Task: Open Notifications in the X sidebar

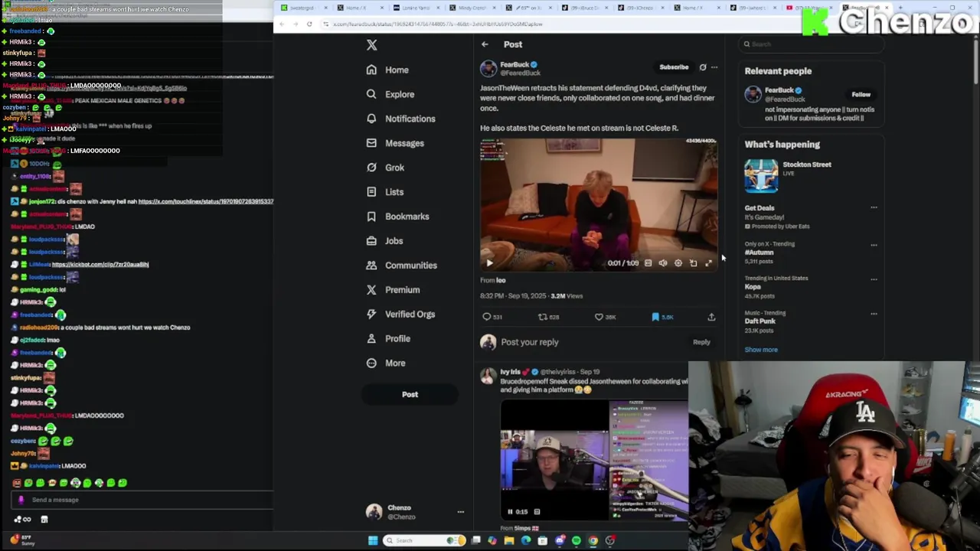Action: [x=400, y=119]
